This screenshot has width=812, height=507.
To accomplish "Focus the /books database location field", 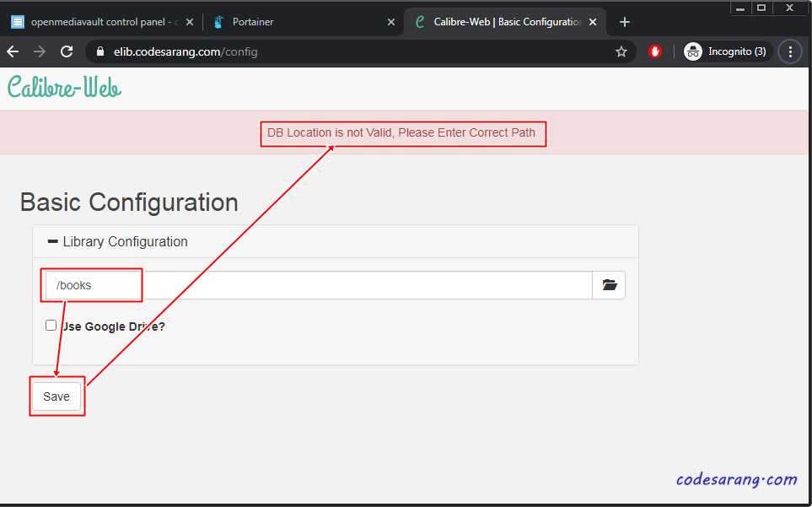I will (x=319, y=285).
